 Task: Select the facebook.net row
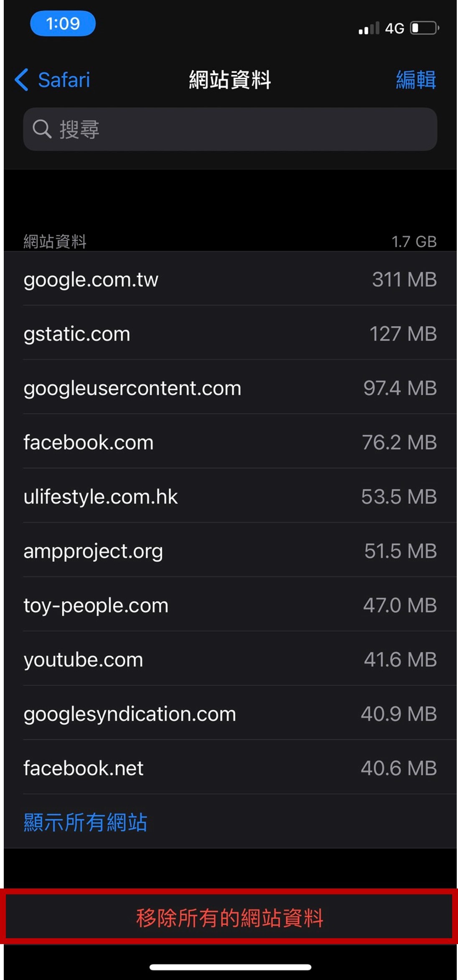pyautogui.click(x=230, y=768)
